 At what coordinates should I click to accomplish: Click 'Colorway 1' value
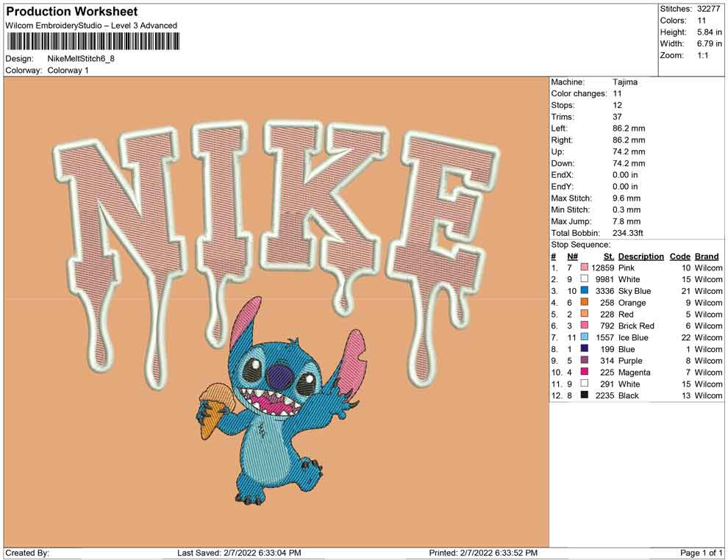coord(68,71)
